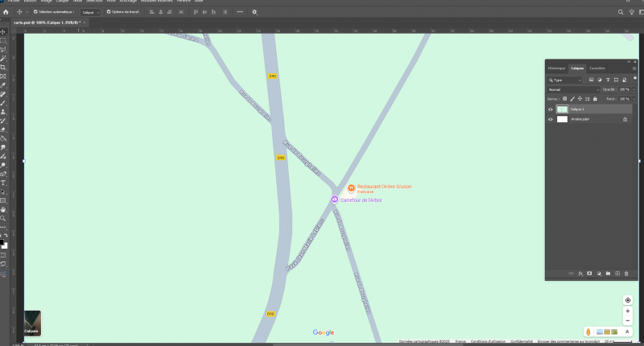Select the Zoom magnifier tool

(3, 218)
